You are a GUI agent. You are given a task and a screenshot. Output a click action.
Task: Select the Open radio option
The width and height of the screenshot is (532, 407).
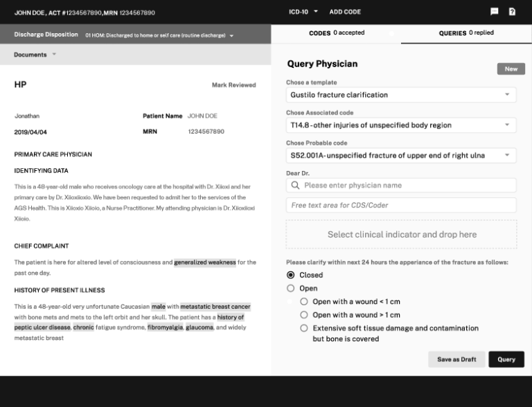291,289
